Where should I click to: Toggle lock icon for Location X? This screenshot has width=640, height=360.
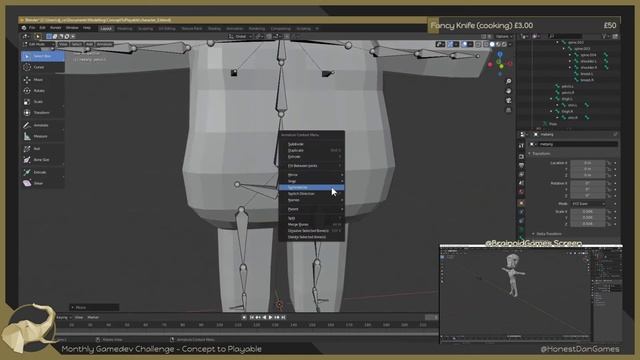tap(609, 163)
